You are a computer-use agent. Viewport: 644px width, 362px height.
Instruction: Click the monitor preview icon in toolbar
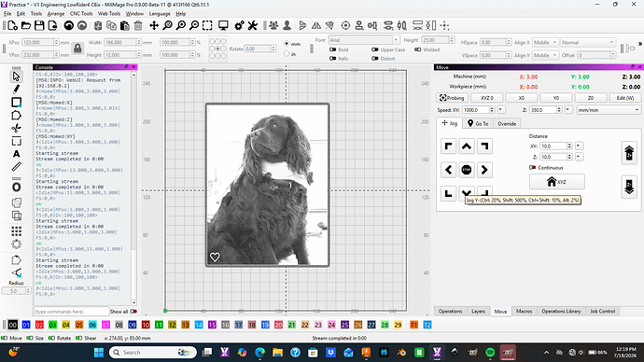click(223, 26)
